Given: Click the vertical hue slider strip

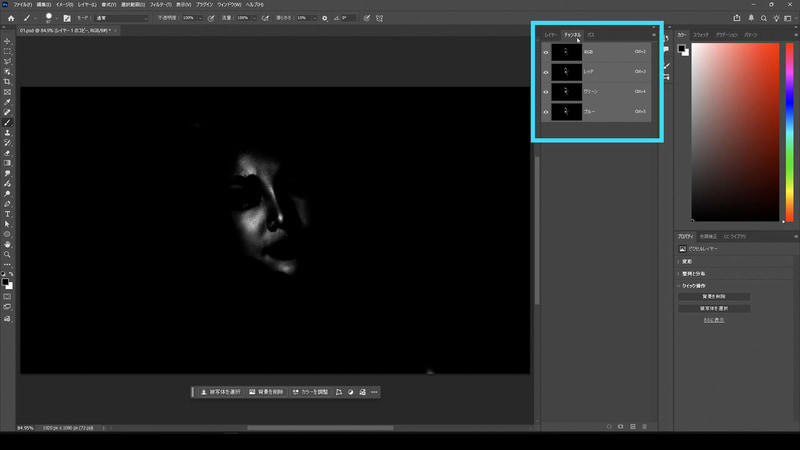Looking at the screenshot, I should click(791, 130).
